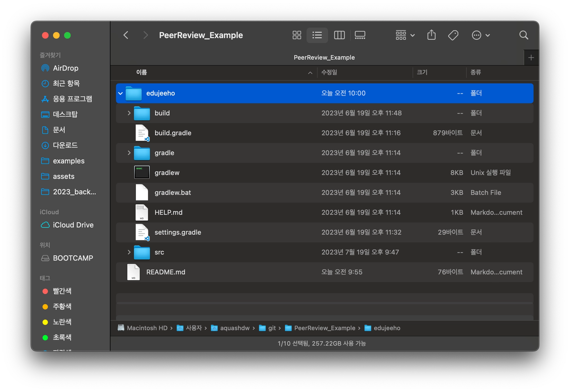Switch to column view
The image size is (570, 392).
339,35
